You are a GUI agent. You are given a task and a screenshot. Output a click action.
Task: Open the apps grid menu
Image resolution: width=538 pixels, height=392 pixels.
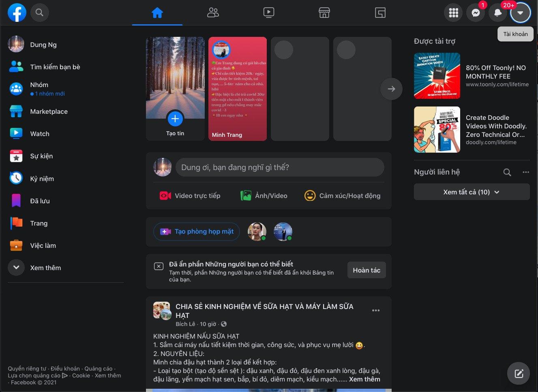click(x=453, y=13)
